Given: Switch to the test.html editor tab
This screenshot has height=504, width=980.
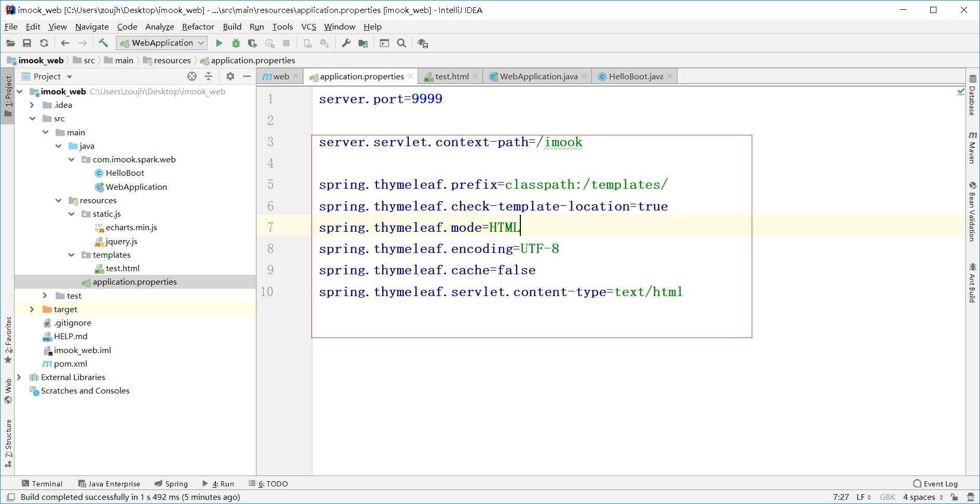Looking at the screenshot, I should pyautogui.click(x=451, y=76).
